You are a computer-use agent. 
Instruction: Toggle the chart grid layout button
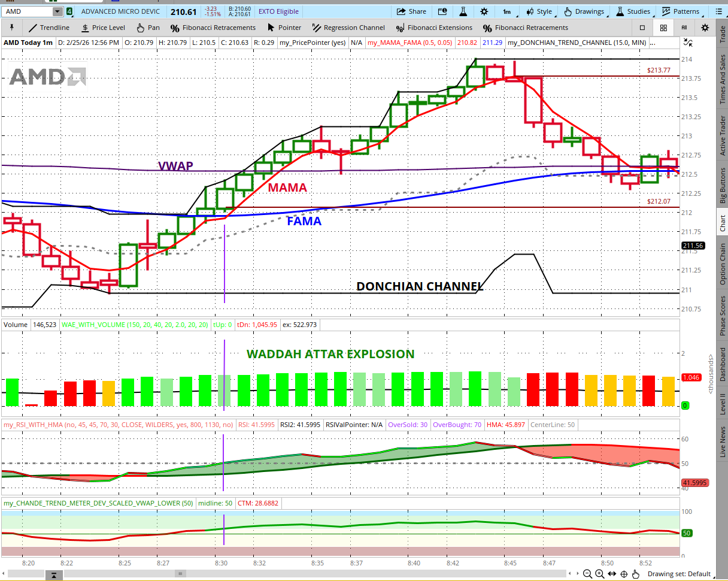click(x=663, y=28)
